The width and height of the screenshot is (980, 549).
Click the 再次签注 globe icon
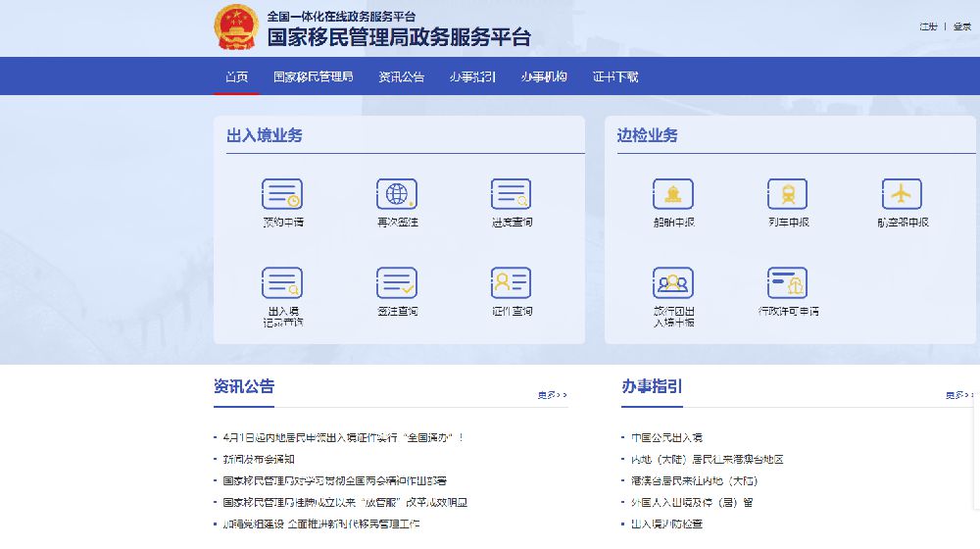pyautogui.click(x=397, y=194)
